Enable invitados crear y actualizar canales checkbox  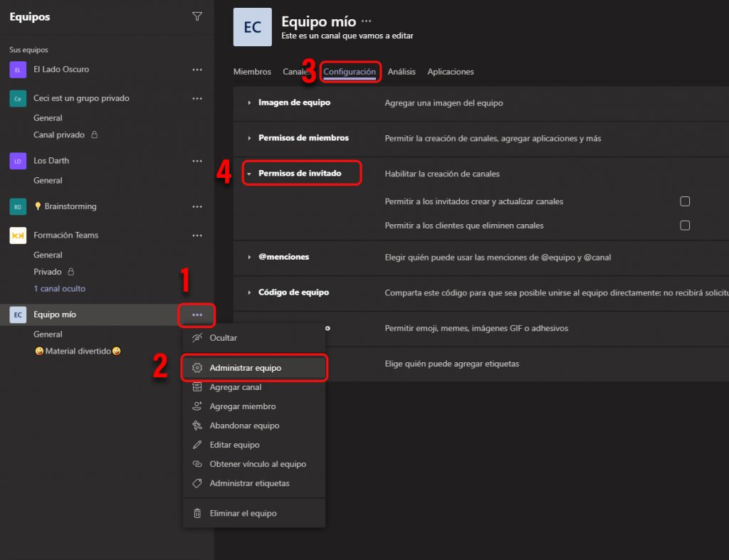click(x=685, y=201)
